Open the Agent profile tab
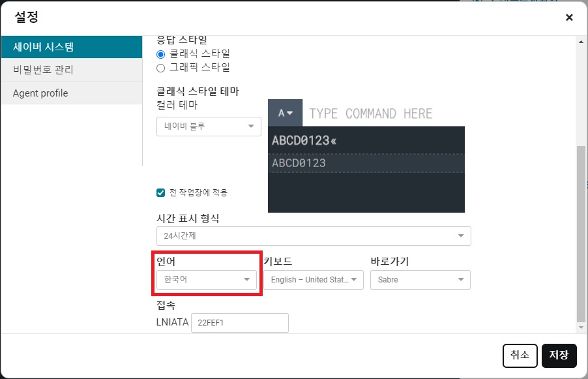 [x=72, y=93]
